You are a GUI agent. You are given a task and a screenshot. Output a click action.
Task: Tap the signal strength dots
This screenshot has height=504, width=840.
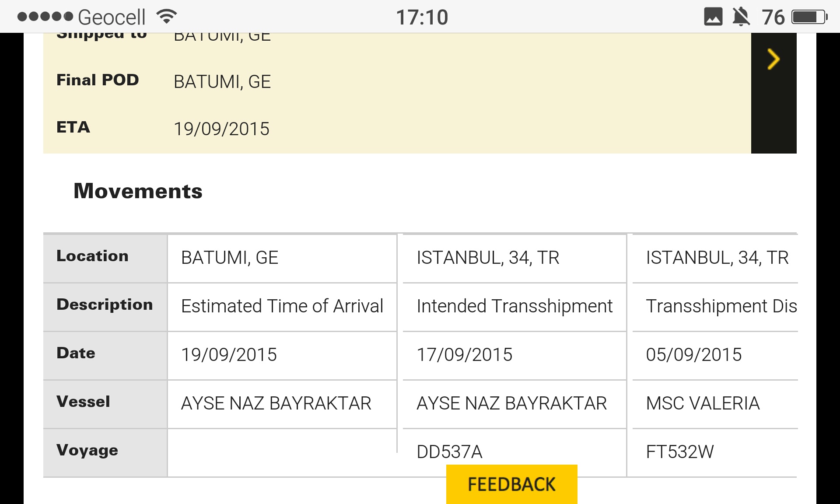45,17
